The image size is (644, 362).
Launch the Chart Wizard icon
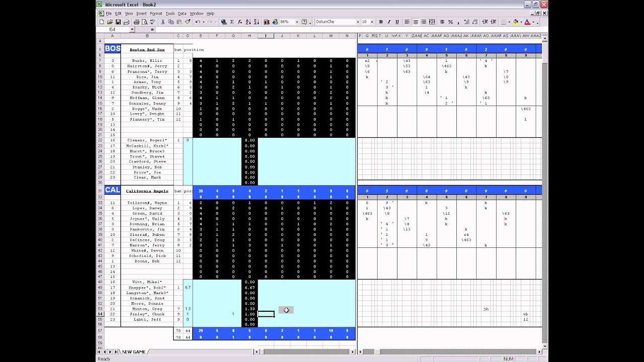[x=267, y=22]
